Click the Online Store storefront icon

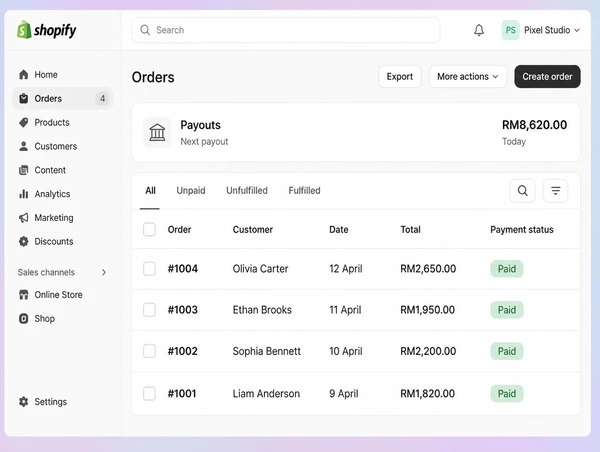click(24, 295)
